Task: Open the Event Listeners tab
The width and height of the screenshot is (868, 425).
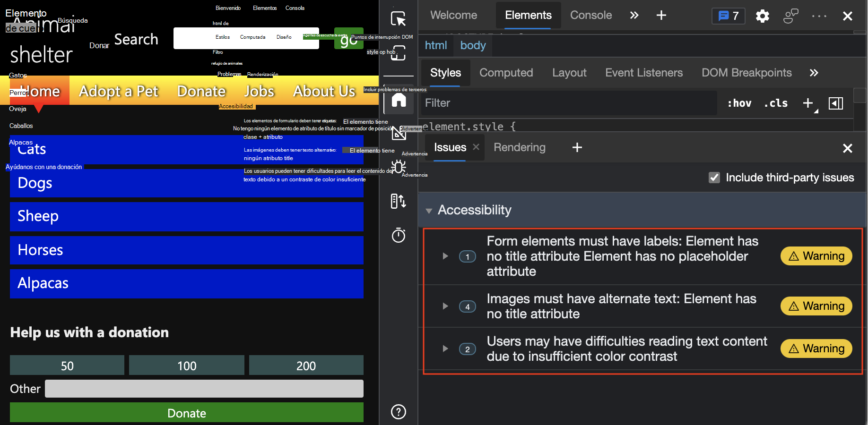Action: [644, 73]
